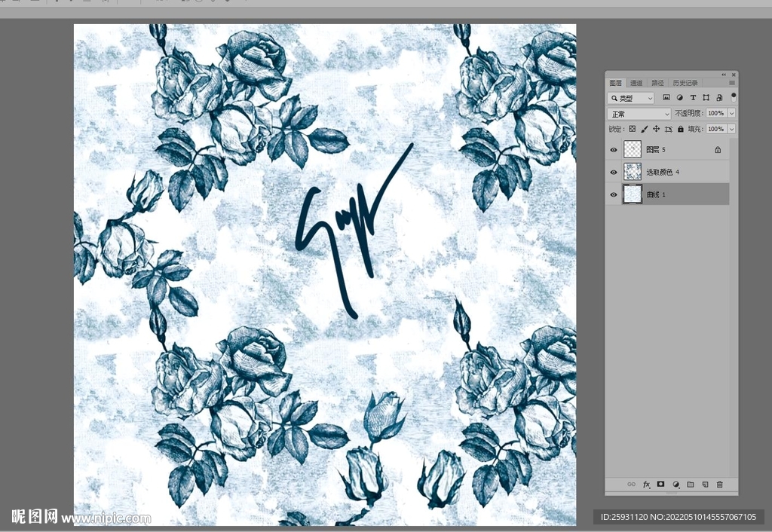
Task: Collapse layers panel double-arrow icon
Action: [724, 75]
